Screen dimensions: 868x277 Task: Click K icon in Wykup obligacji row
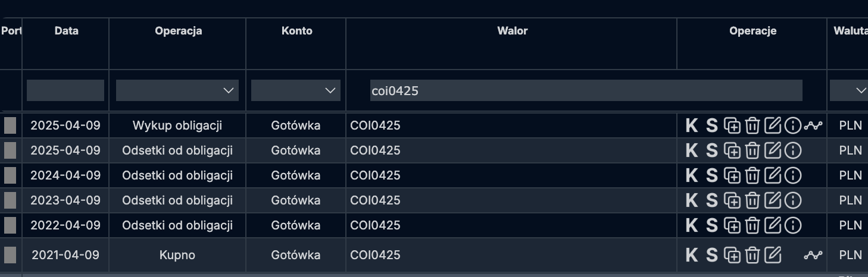[x=691, y=125]
